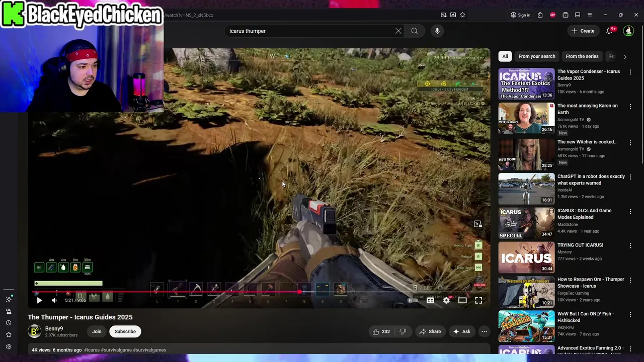This screenshot has width=644, height=362.
Task: Open 'The Vapor Condenser' video thumbnail
Action: click(526, 84)
